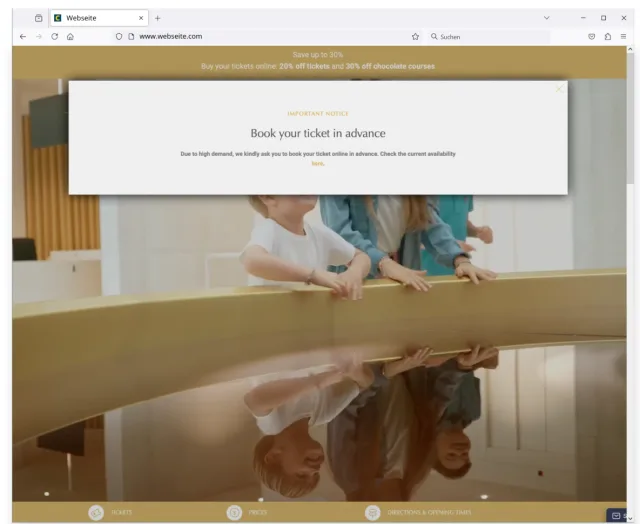The height and width of the screenshot is (524, 640).
Task: Open Directions & Opening Times link
Action: 429,513
